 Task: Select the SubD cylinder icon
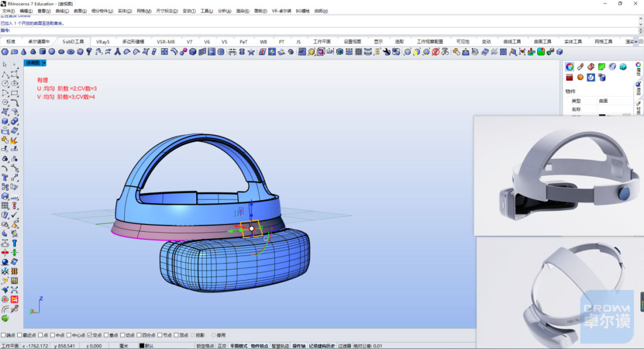click(42, 52)
